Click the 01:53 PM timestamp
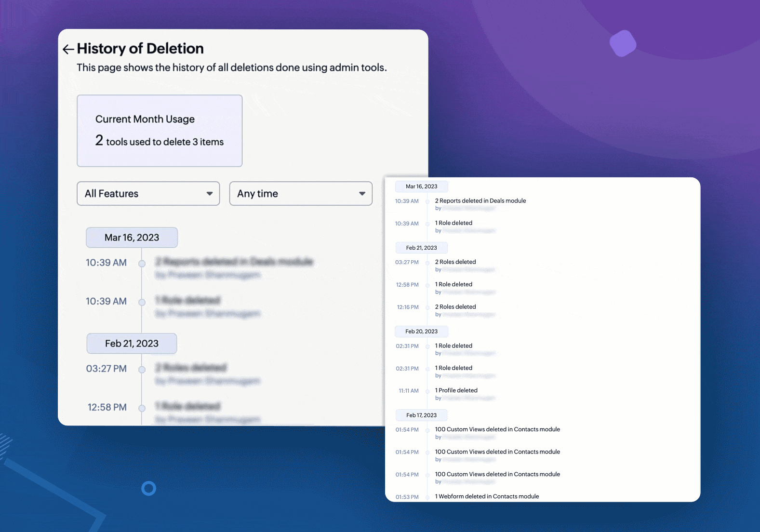The width and height of the screenshot is (760, 532). click(407, 497)
